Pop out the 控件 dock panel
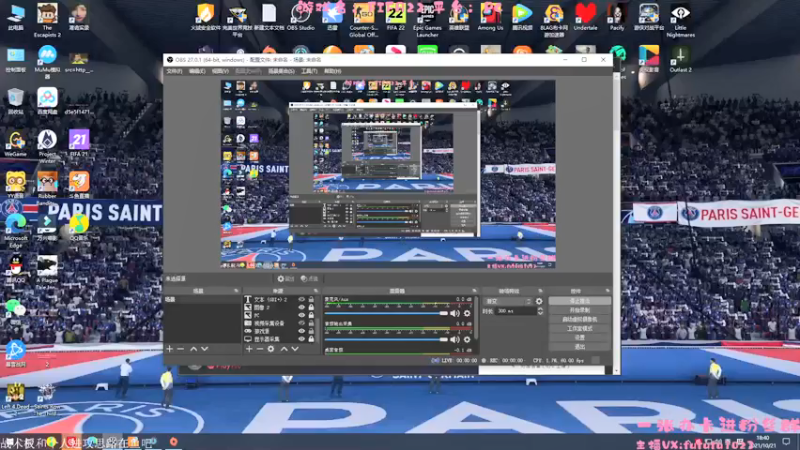 [x=608, y=291]
